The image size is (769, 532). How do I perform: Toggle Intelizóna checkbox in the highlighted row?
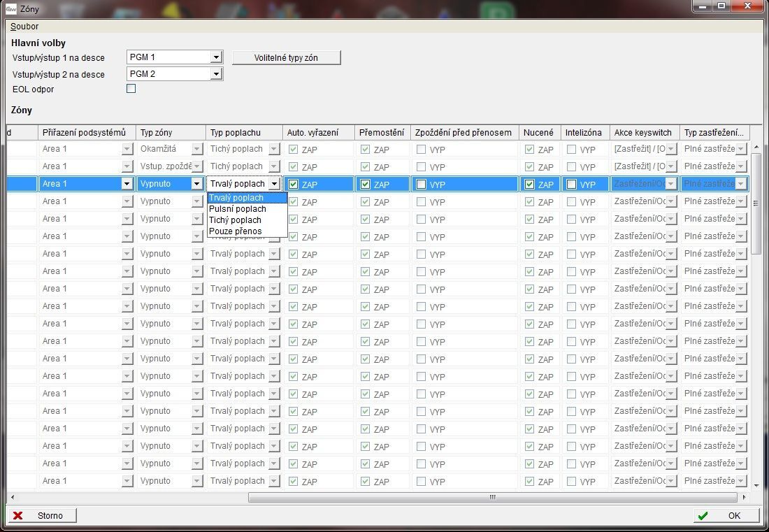click(571, 184)
